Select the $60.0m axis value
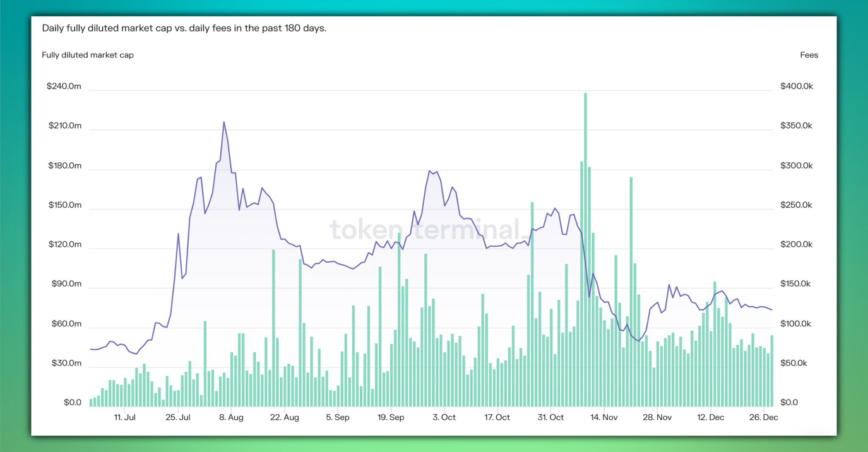868x452 pixels. point(66,324)
